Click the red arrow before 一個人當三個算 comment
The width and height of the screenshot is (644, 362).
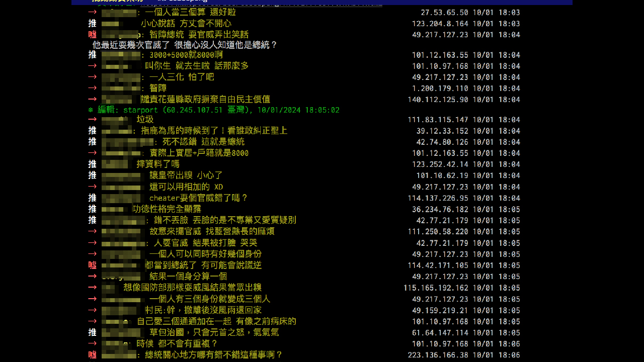93,12
